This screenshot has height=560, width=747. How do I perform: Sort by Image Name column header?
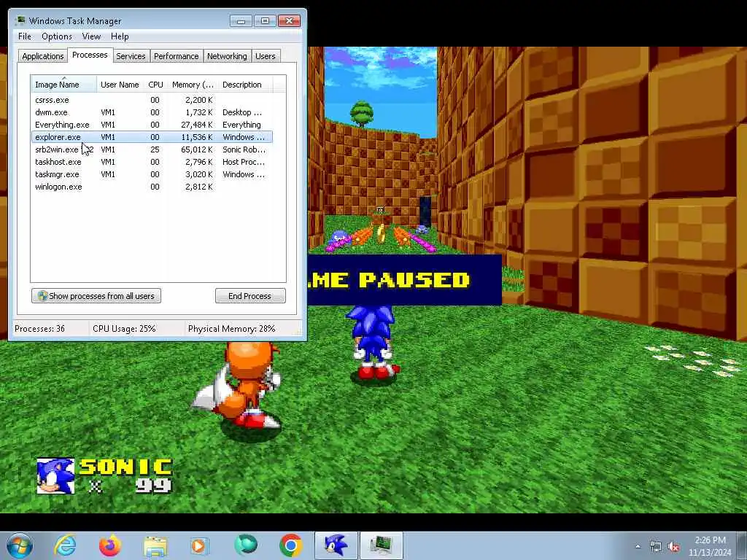(64, 85)
